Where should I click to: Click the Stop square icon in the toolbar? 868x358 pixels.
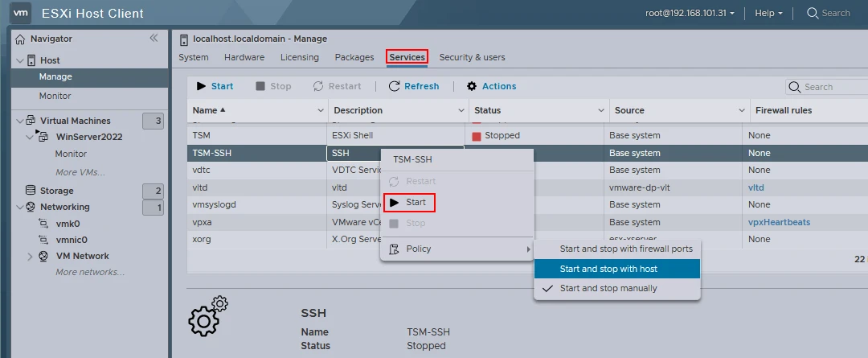pos(260,86)
